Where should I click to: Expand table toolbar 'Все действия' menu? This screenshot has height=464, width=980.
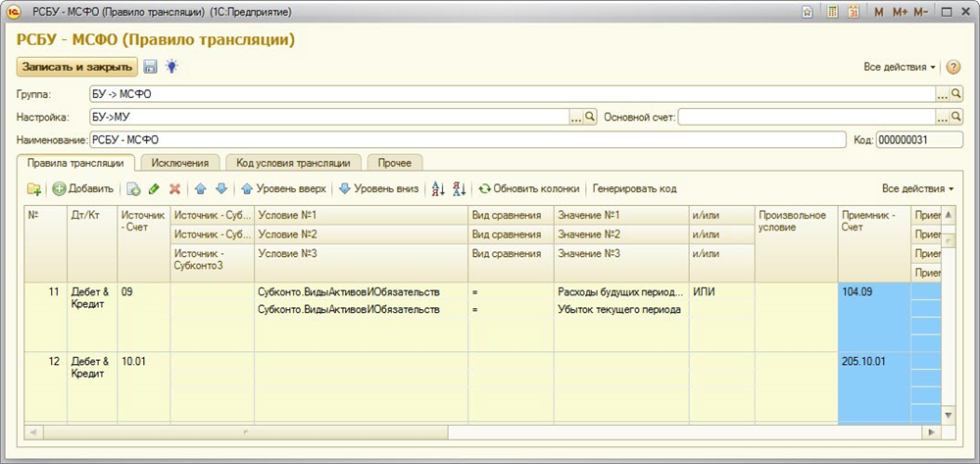point(917,188)
